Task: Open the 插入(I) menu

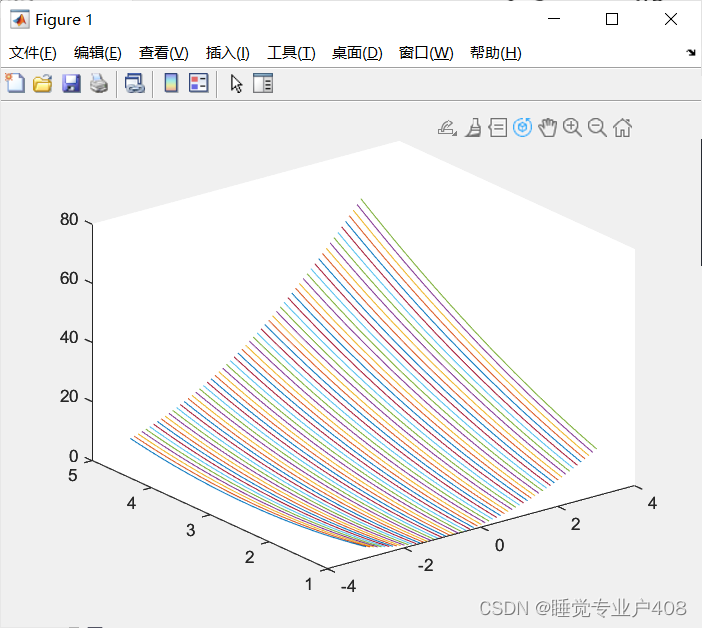Action: click(x=227, y=53)
